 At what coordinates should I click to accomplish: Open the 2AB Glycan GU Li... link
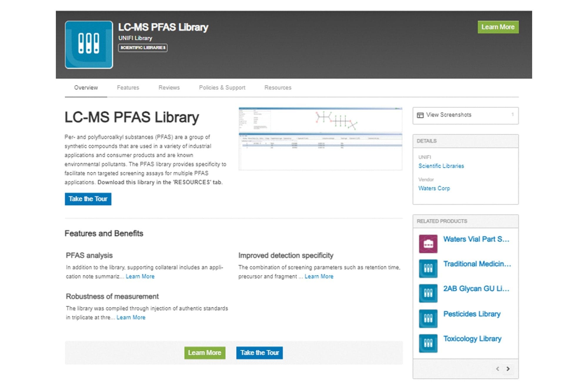(476, 289)
